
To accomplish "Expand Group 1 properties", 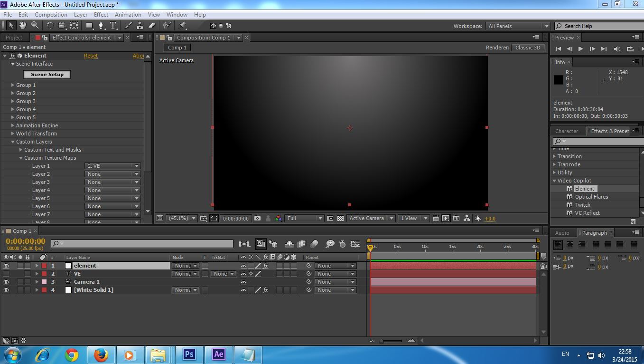I will (13, 85).
